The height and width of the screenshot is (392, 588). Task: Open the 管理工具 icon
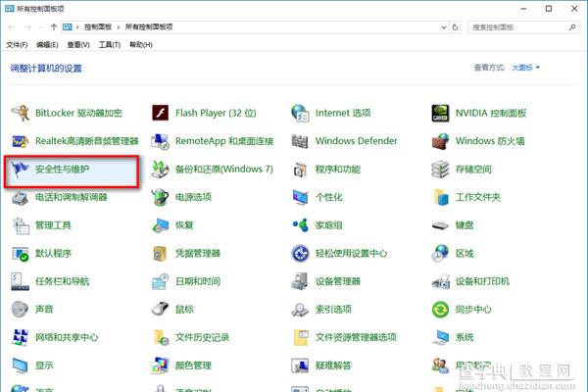coord(21,225)
